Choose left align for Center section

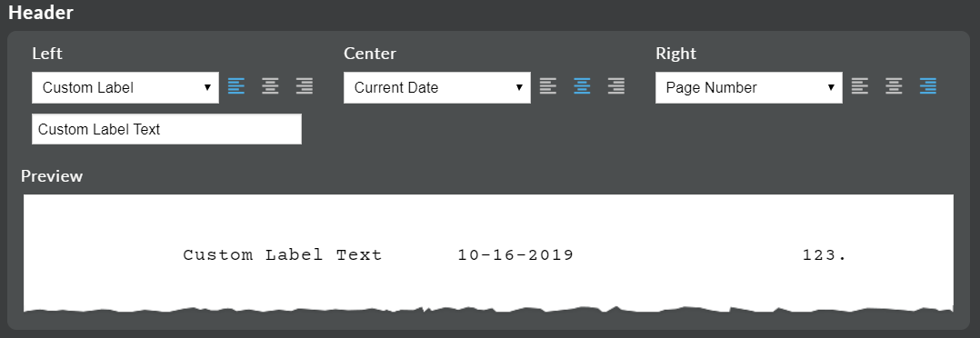pos(548,86)
